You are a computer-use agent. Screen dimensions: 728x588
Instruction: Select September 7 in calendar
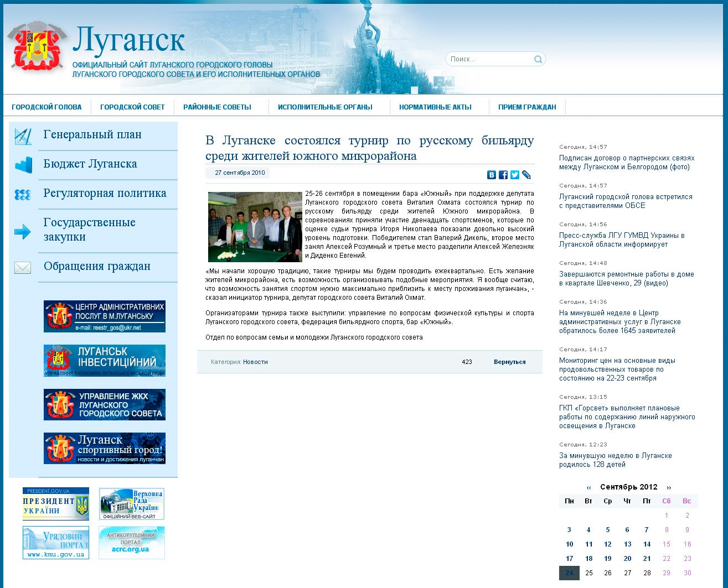tap(647, 530)
